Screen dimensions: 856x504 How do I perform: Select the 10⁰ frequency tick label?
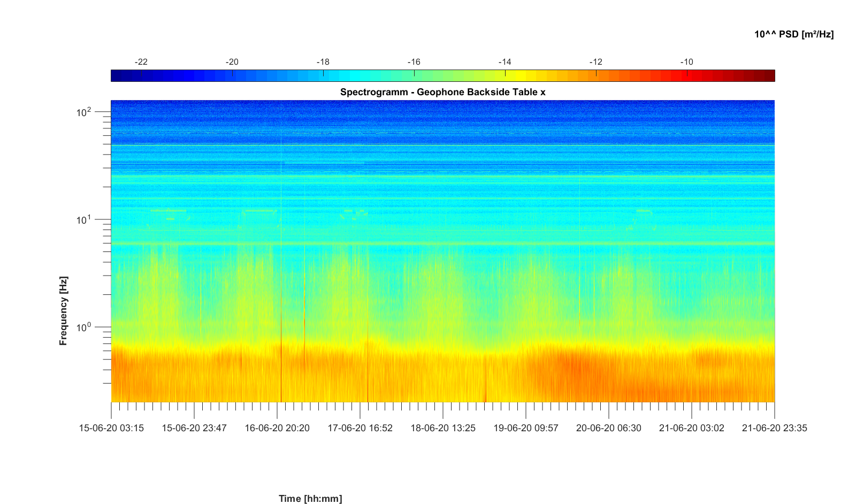[84, 327]
